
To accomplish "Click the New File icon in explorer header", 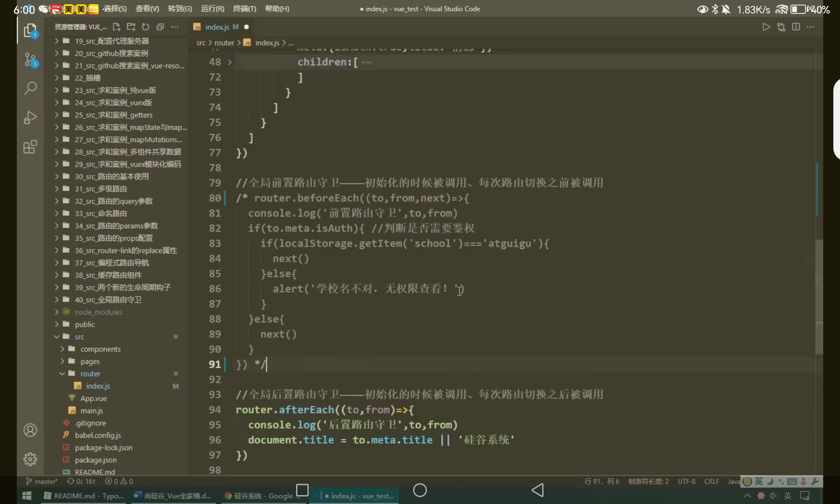I will coord(117,27).
